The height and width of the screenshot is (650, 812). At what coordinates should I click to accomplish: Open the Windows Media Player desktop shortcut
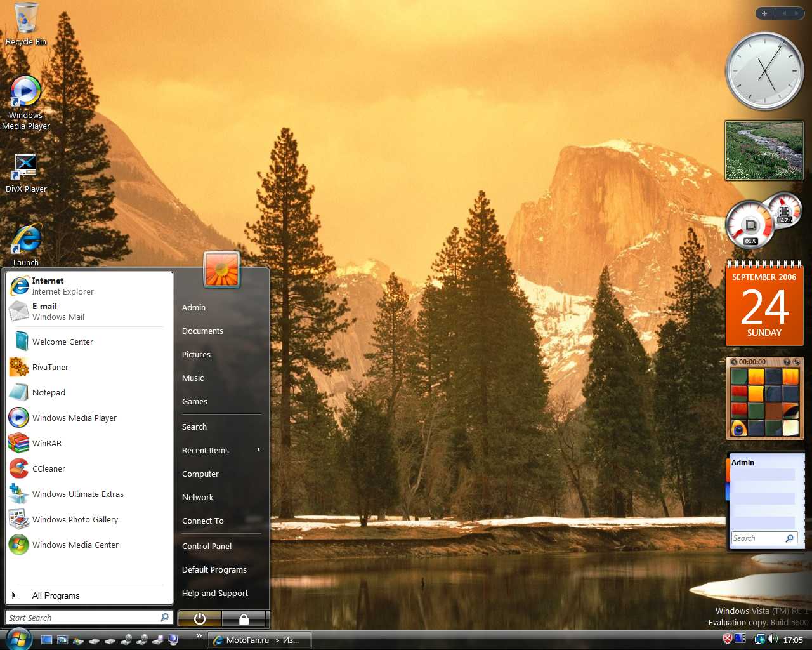pyautogui.click(x=25, y=103)
